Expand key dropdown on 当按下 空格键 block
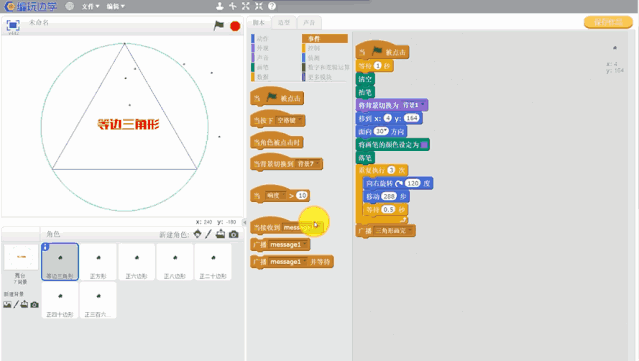The image size is (639, 361). [300, 120]
